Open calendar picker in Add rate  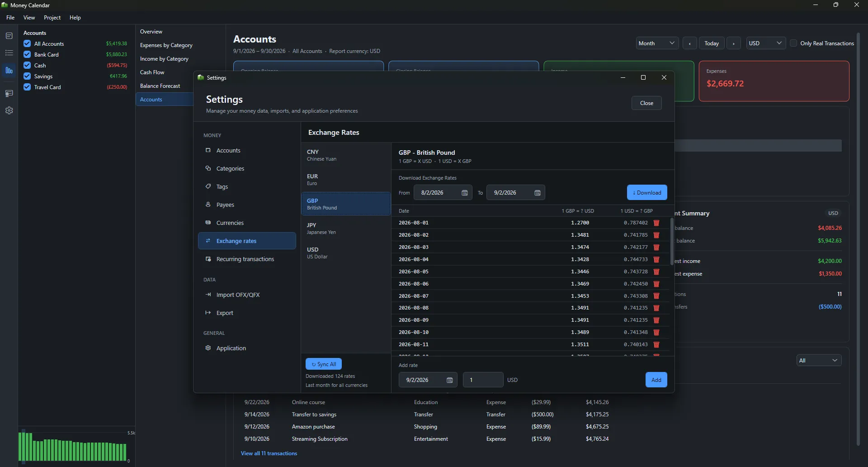click(449, 380)
